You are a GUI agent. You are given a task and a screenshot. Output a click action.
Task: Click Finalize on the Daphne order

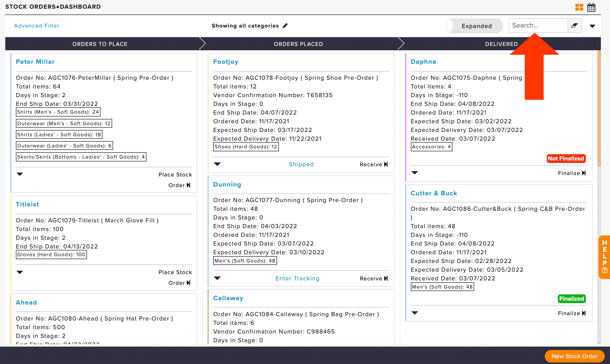572,173
